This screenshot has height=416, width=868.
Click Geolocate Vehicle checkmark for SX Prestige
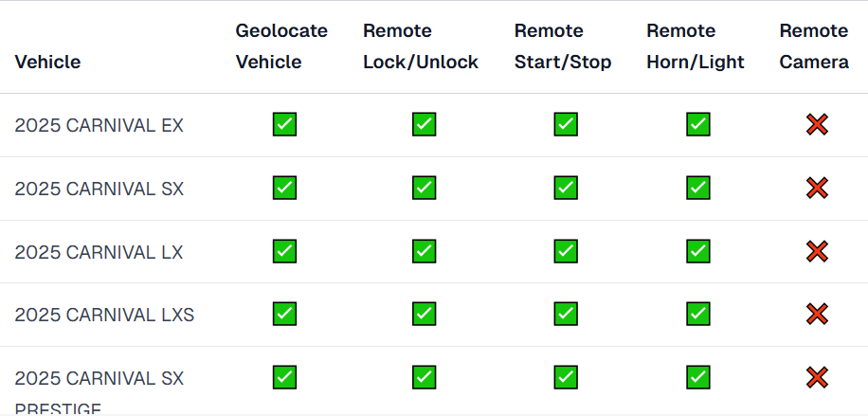(284, 377)
